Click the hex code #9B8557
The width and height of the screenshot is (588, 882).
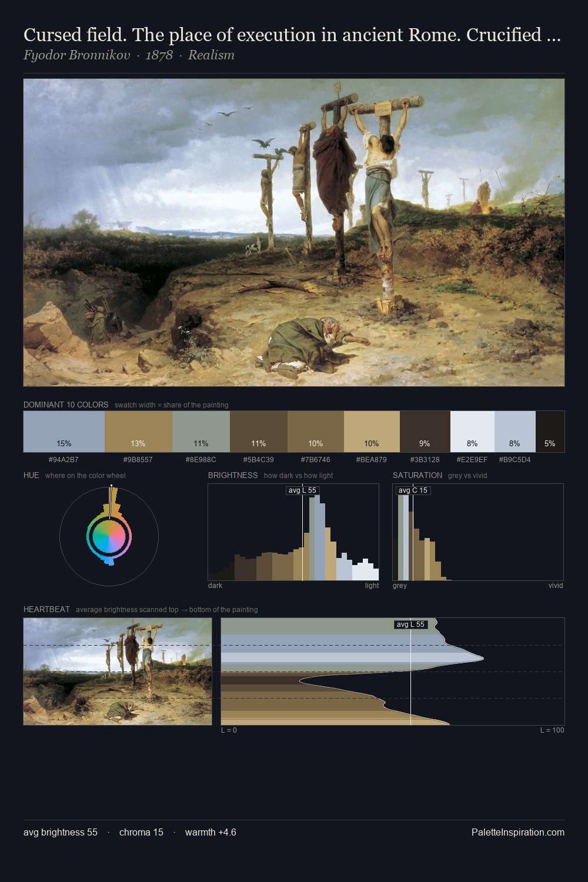pyautogui.click(x=138, y=460)
